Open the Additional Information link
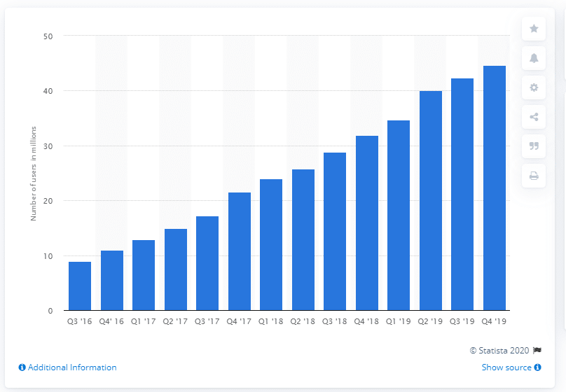This screenshot has height=392, width=566. pyautogui.click(x=72, y=367)
